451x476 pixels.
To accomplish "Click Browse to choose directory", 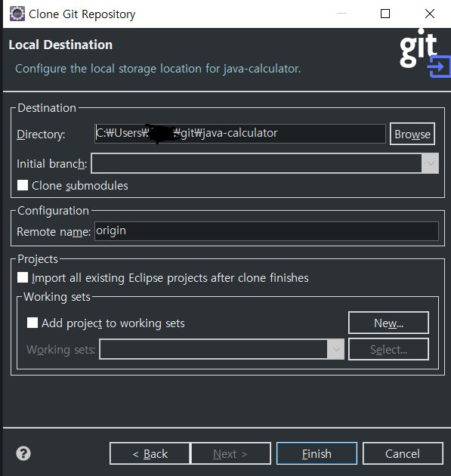I will point(412,134).
